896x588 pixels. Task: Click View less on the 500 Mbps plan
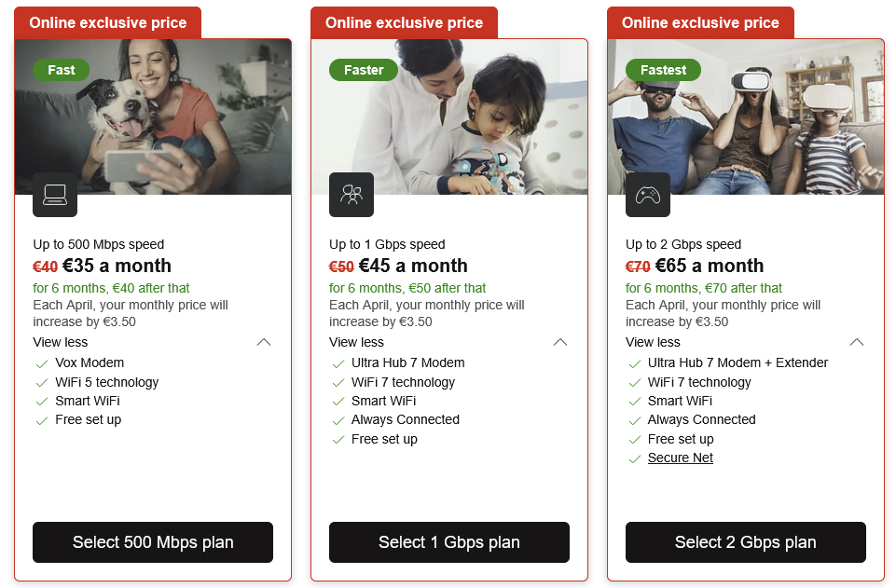pos(60,342)
